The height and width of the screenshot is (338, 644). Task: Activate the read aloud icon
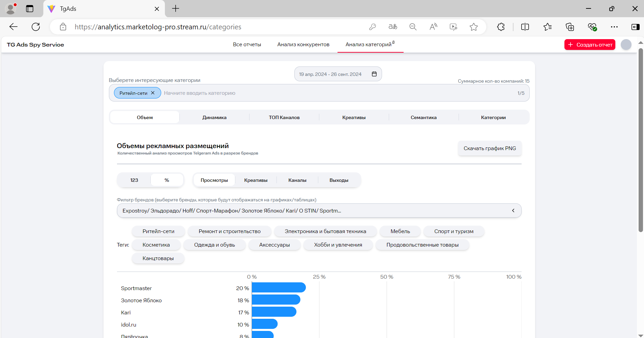tap(433, 27)
